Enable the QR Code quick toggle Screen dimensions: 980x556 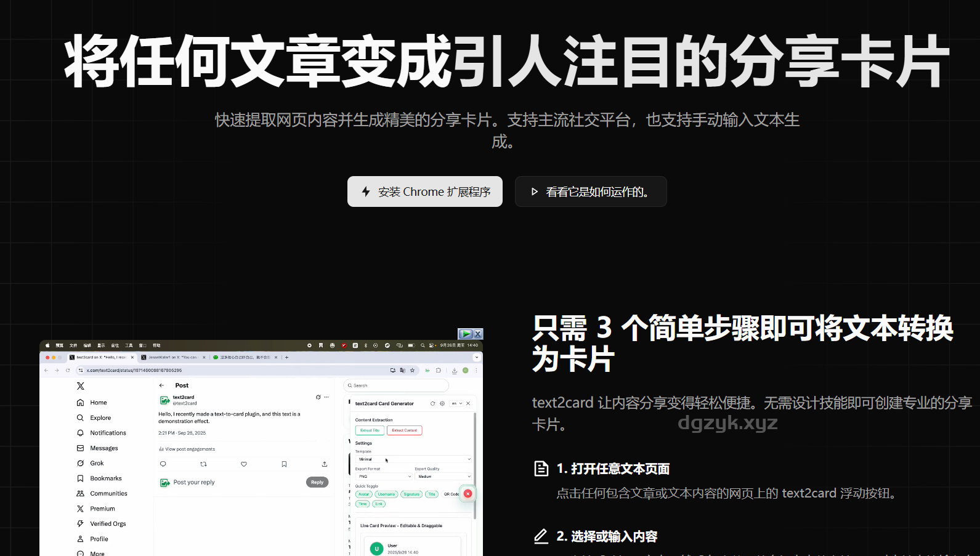pyautogui.click(x=451, y=494)
